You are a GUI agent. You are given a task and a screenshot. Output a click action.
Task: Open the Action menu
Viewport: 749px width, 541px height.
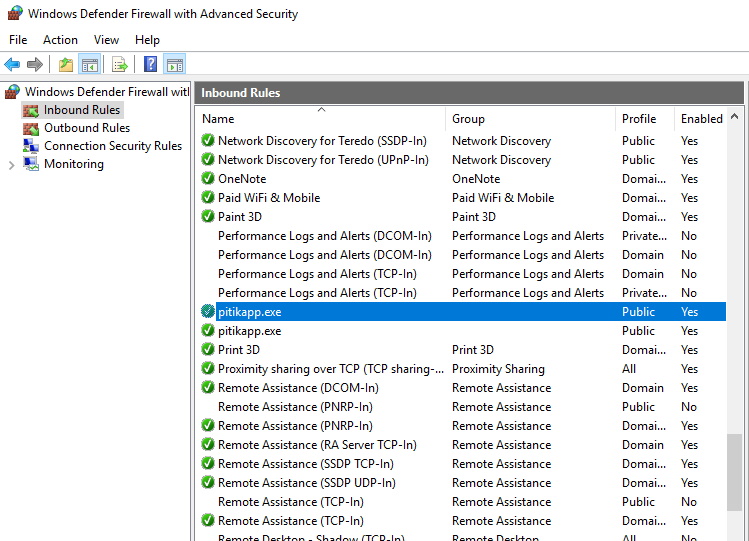[60, 40]
